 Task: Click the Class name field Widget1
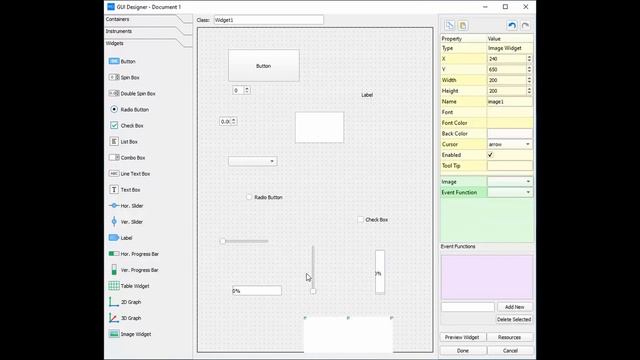(x=269, y=20)
